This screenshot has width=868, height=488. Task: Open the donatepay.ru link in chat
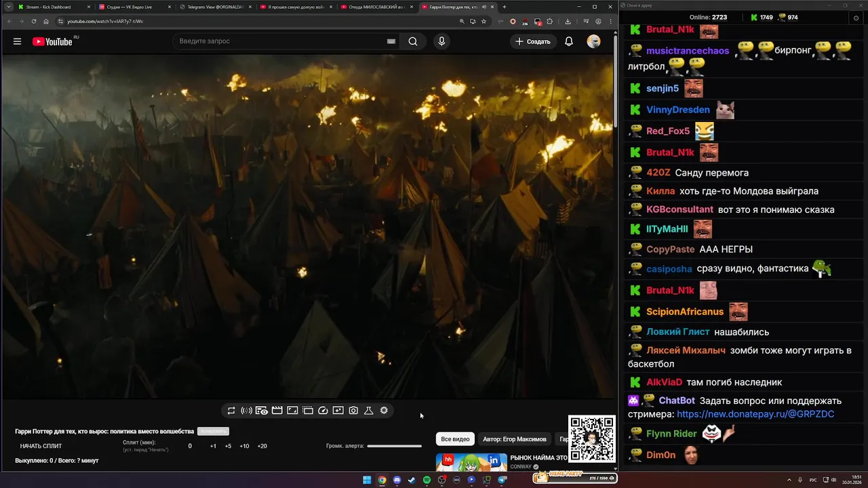(755, 414)
